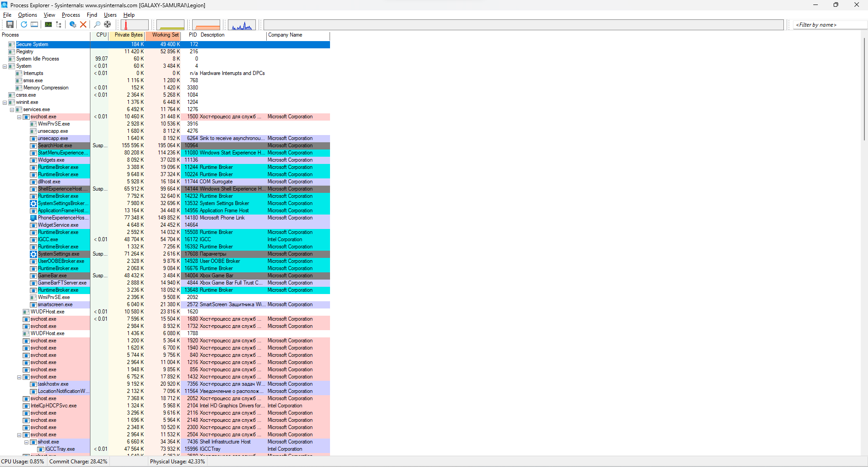The height and width of the screenshot is (467, 868).
Task: Sort by the Company Name column header
Action: [298, 35]
